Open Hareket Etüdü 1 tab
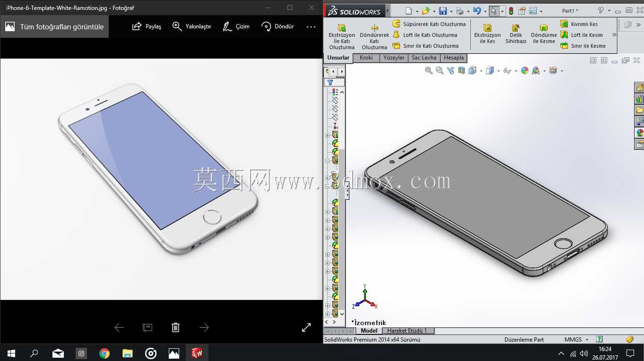Image resolution: width=644 pixels, height=361 pixels. [407, 331]
